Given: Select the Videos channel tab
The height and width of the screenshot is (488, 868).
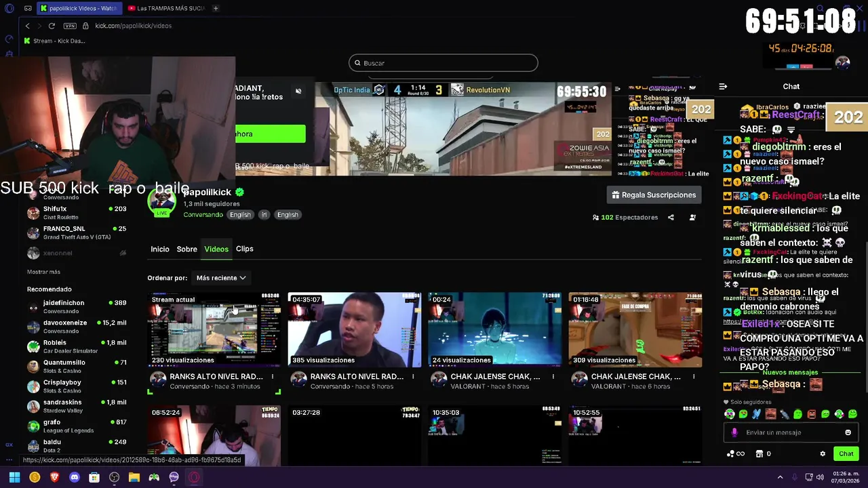Looking at the screenshot, I should pos(216,249).
